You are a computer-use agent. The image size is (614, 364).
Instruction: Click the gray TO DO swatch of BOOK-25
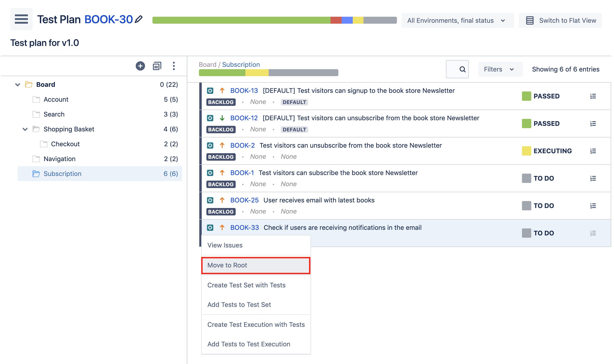tap(526, 206)
